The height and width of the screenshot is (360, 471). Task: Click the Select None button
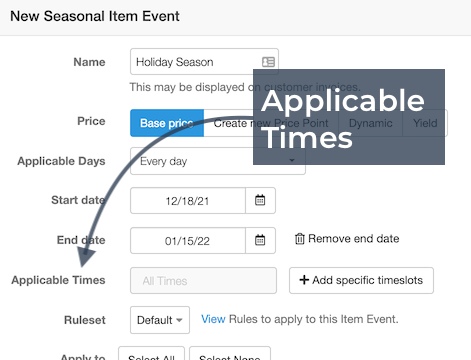[230, 354]
